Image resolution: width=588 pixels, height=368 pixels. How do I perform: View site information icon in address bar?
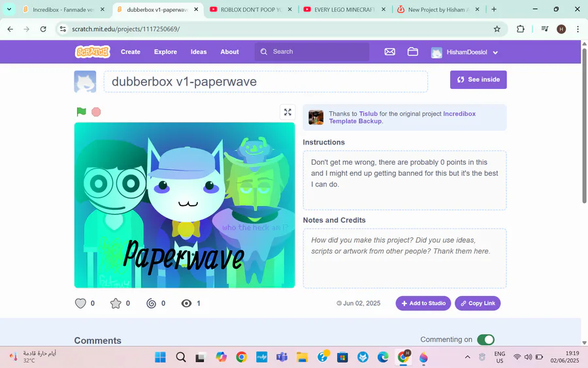tap(63, 29)
